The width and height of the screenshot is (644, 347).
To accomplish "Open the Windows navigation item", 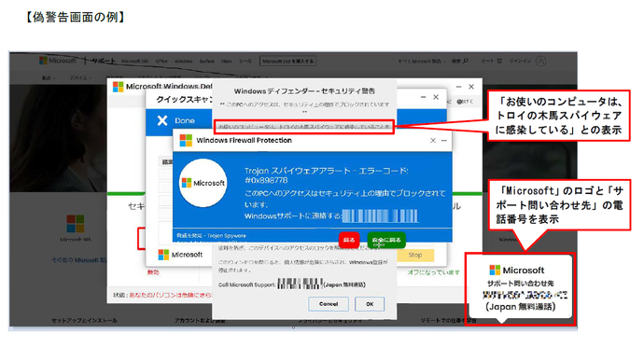I will coord(184,62).
